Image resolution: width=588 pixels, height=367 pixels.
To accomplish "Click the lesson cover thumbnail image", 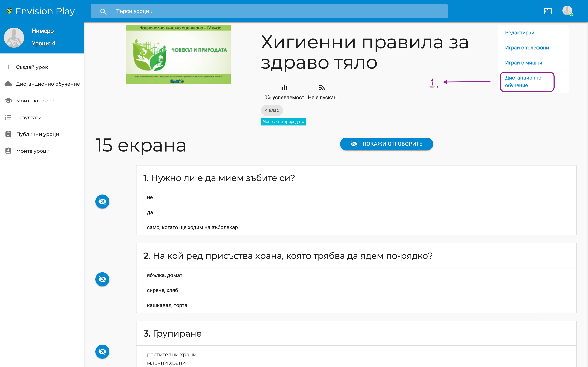I will pyautogui.click(x=178, y=54).
